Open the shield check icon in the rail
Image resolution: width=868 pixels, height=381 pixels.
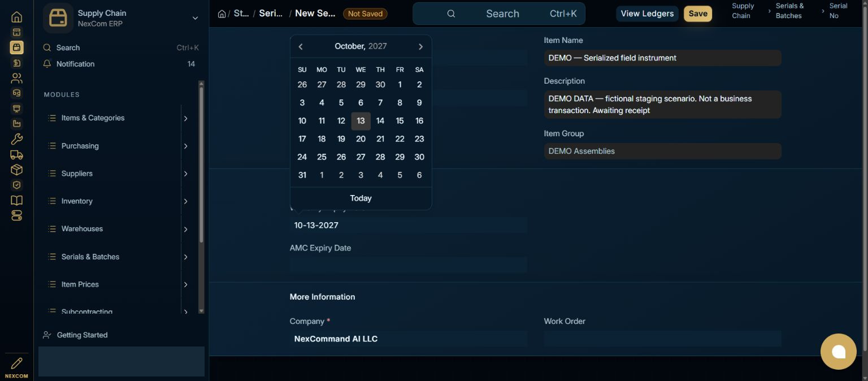(17, 185)
